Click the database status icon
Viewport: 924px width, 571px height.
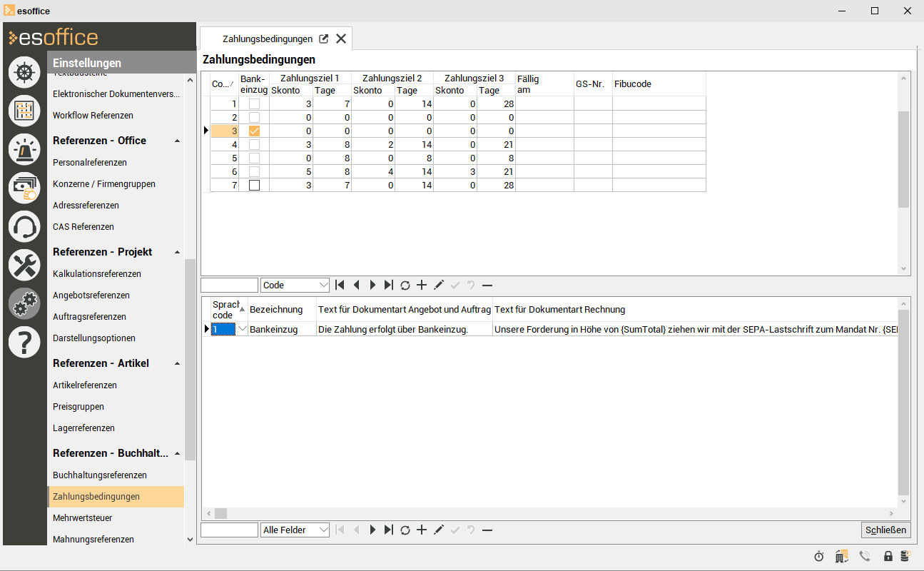coord(906,556)
